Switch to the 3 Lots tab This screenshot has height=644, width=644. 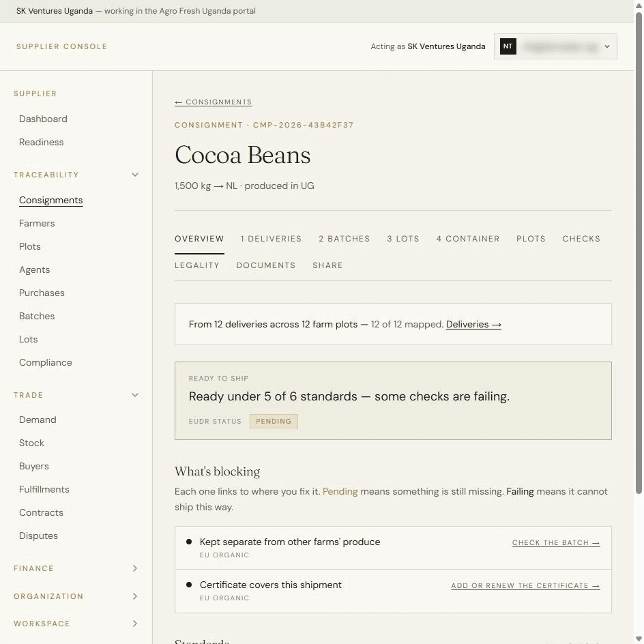pyautogui.click(x=403, y=239)
